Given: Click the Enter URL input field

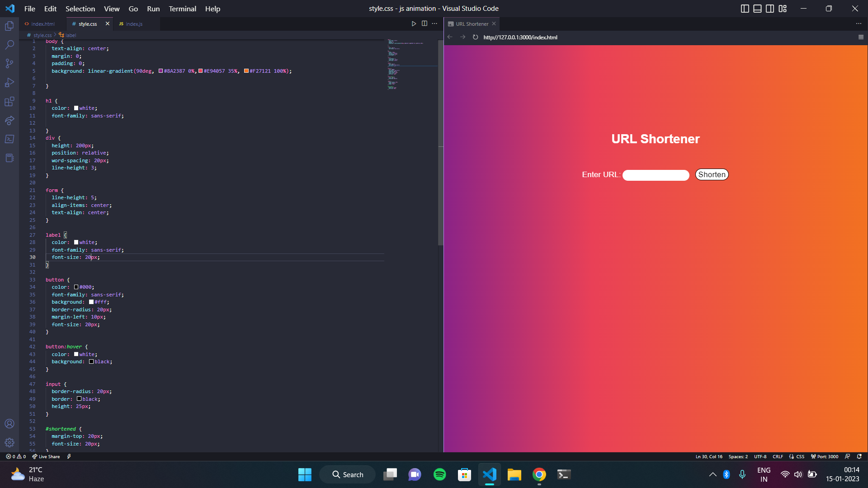Looking at the screenshot, I should coord(656,175).
